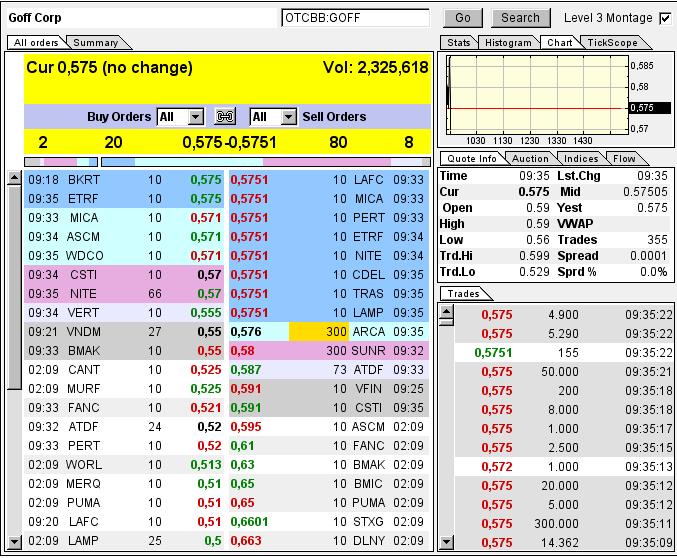
Task: Switch to the All orders tab
Action: pyautogui.click(x=36, y=42)
